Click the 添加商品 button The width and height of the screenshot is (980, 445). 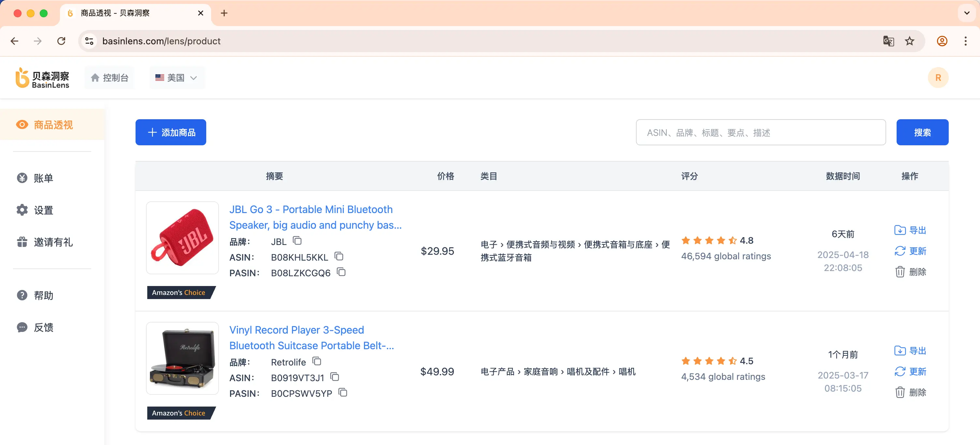171,132
